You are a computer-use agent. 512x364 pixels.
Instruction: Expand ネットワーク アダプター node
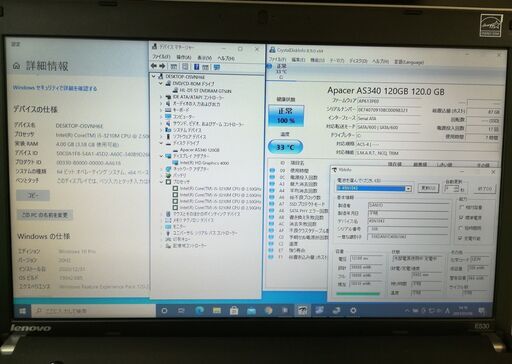pos(161,169)
